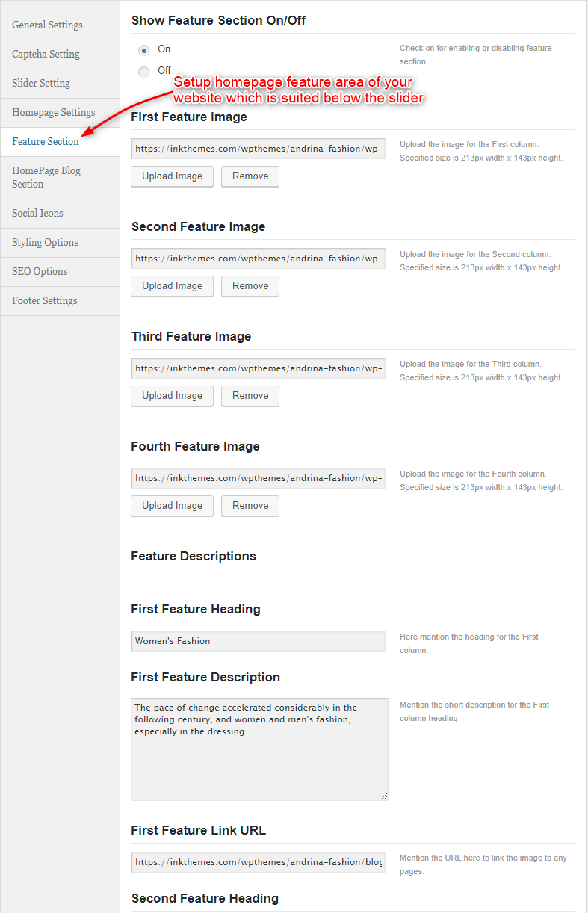Open Social Icons tab
Image resolution: width=588 pixels, height=913 pixels.
(60, 214)
